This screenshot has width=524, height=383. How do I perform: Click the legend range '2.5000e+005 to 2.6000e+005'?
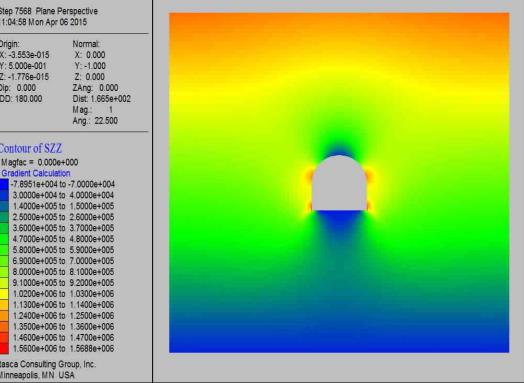pyautogui.click(x=63, y=217)
